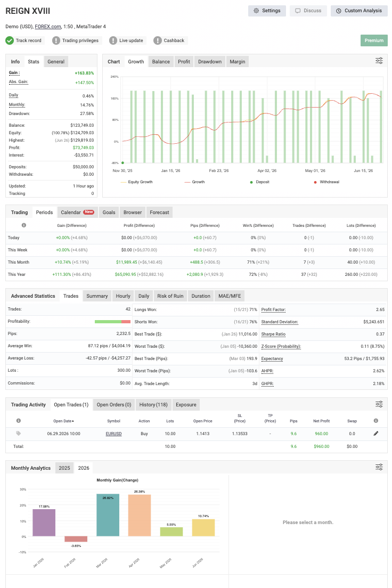Screen dimensions: 392x588
Task: Click the Expectancy label
Action: coord(272,359)
